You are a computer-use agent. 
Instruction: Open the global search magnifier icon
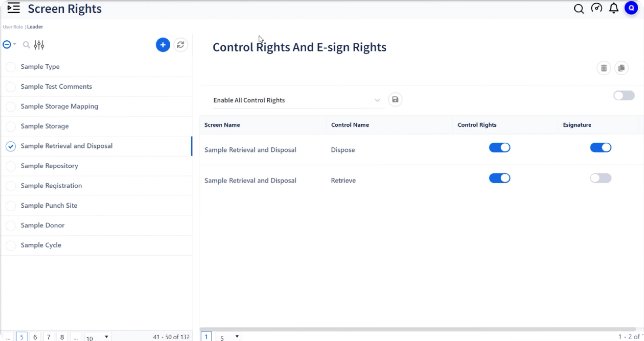click(579, 9)
